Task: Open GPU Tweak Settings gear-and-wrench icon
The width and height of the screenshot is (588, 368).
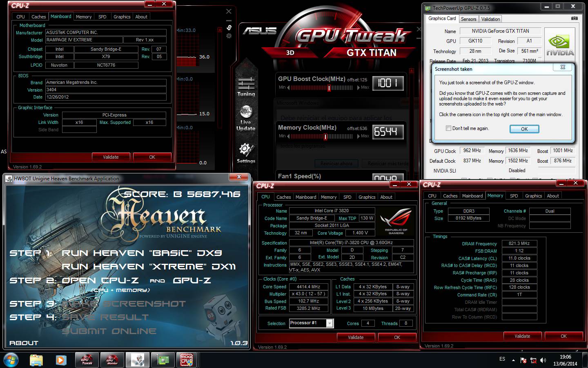Action: pyautogui.click(x=246, y=153)
